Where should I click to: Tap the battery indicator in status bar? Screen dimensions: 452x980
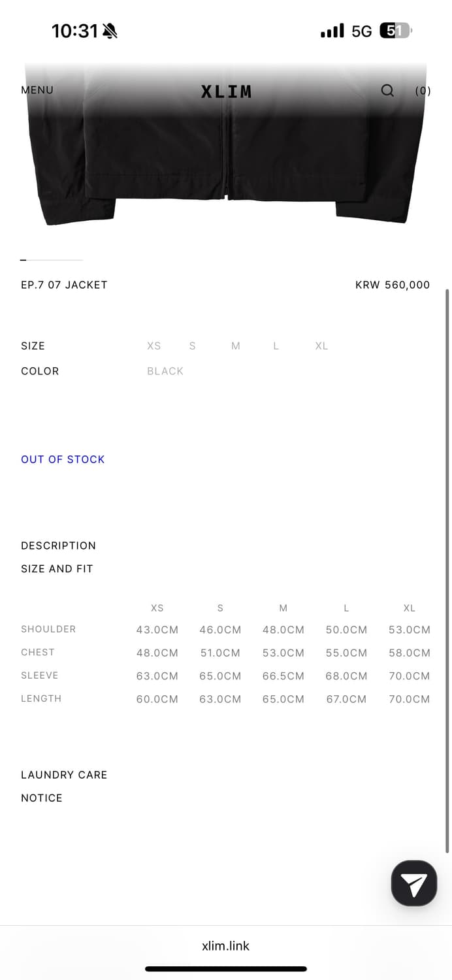point(395,31)
